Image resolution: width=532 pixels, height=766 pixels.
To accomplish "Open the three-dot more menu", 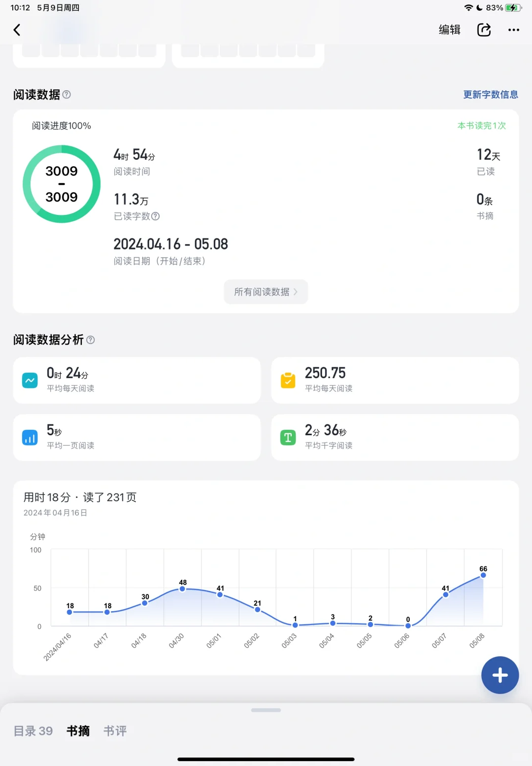I will click(514, 30).
